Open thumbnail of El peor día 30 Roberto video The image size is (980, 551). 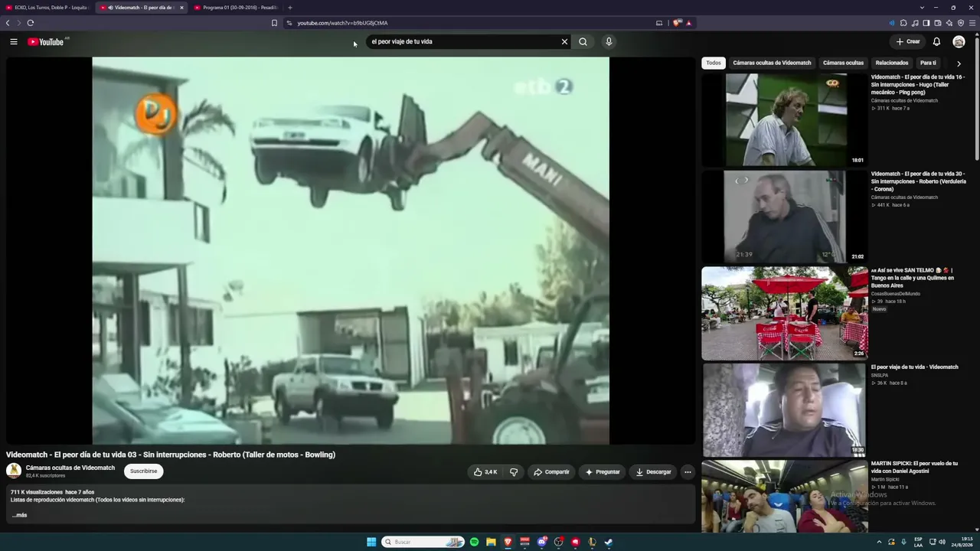(785, 217)
